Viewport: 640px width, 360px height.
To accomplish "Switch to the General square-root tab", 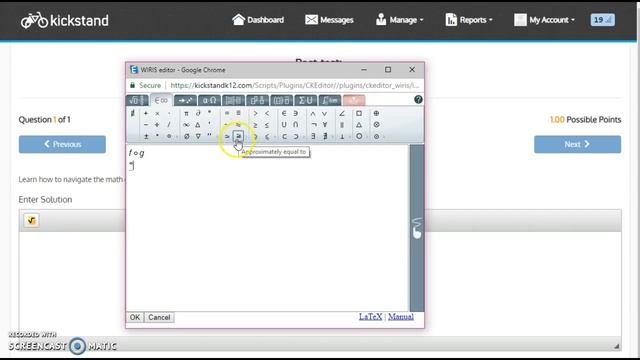I will point(138,100).
